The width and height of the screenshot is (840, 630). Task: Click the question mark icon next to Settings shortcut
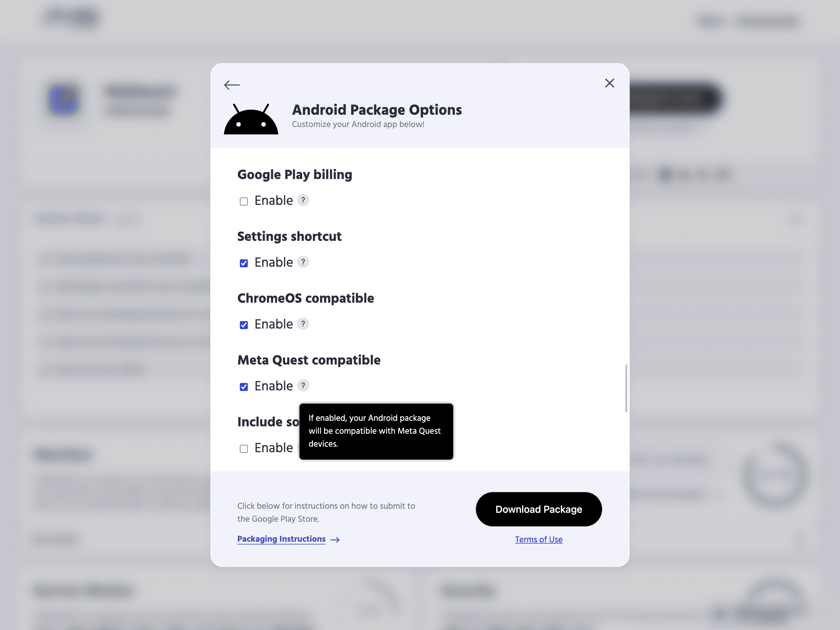302,262
